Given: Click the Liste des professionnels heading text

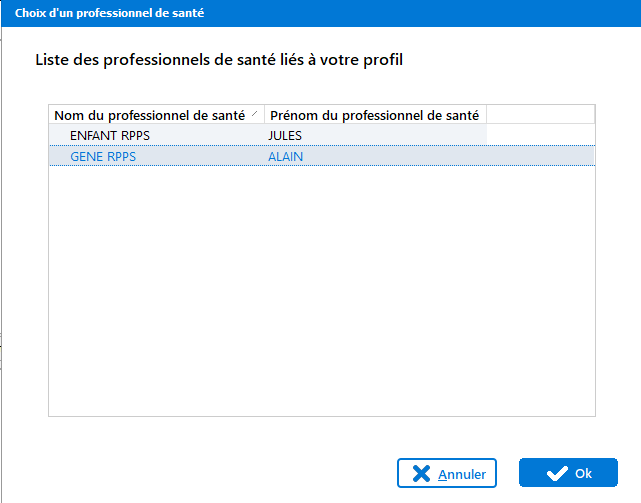Looking at the screenshot, I should tap(219, 61).
